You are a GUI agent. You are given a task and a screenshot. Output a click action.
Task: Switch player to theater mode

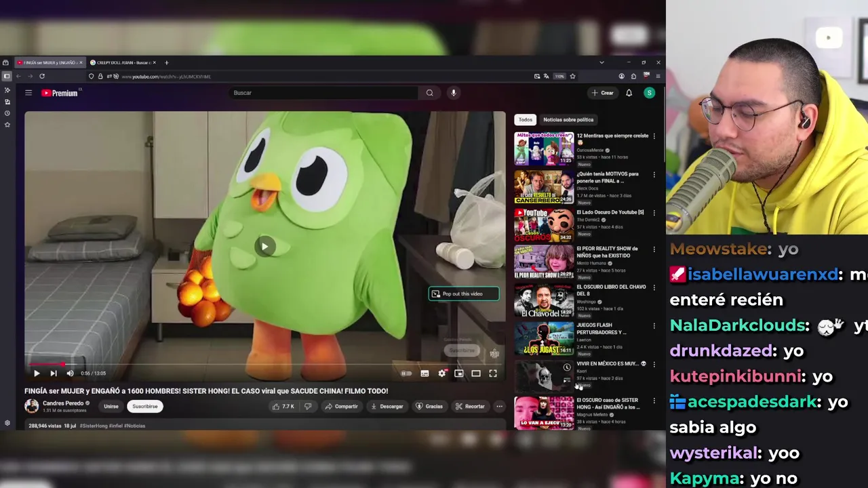476,373
